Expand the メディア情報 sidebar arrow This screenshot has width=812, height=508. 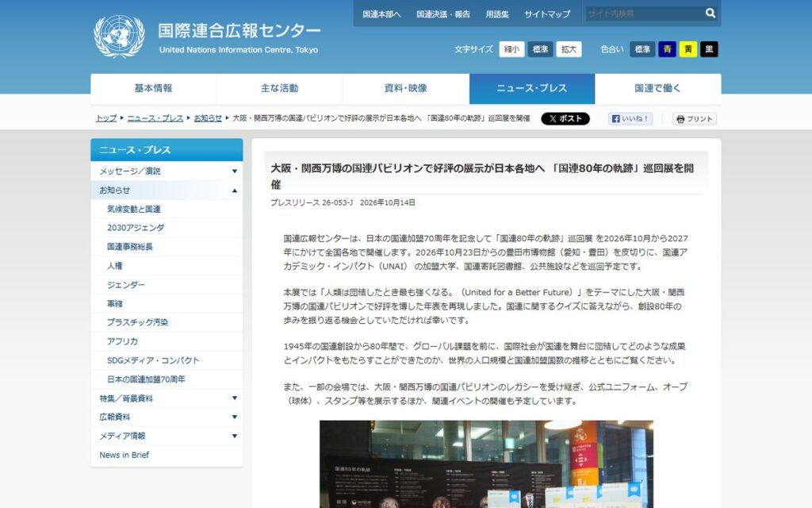point(235,436)
